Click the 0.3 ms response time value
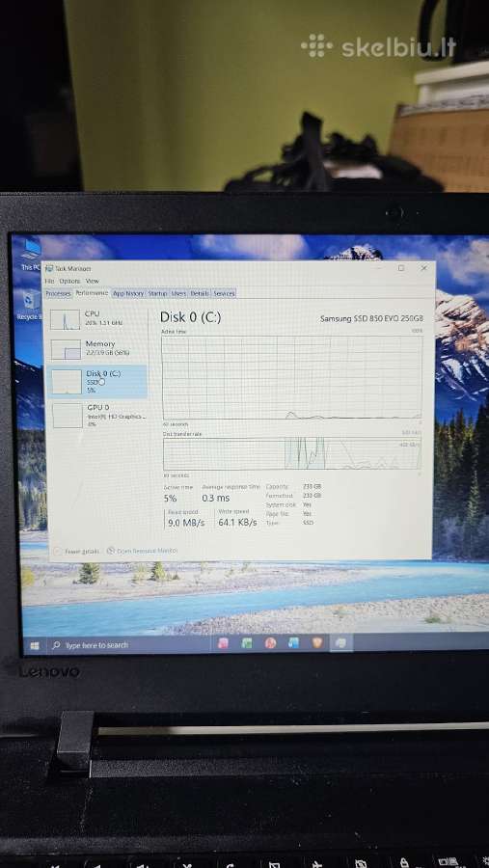The width and height of the screenshot is (489, 868). [216, 499]
